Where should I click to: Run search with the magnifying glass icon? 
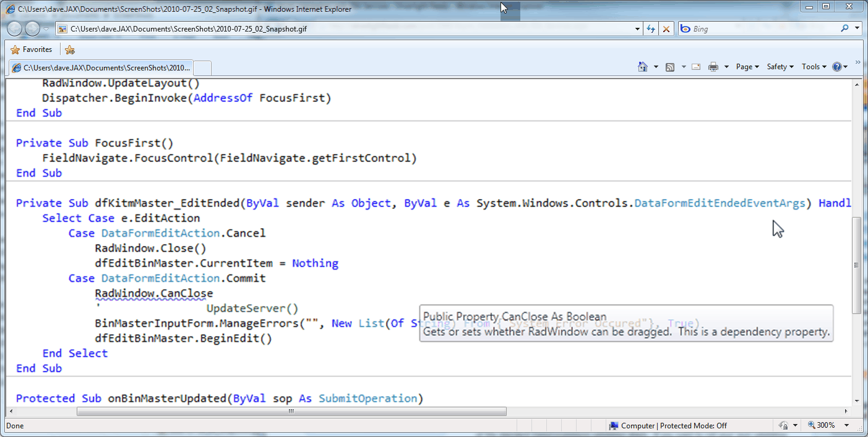pyautogui.click(x=844, y=28)
